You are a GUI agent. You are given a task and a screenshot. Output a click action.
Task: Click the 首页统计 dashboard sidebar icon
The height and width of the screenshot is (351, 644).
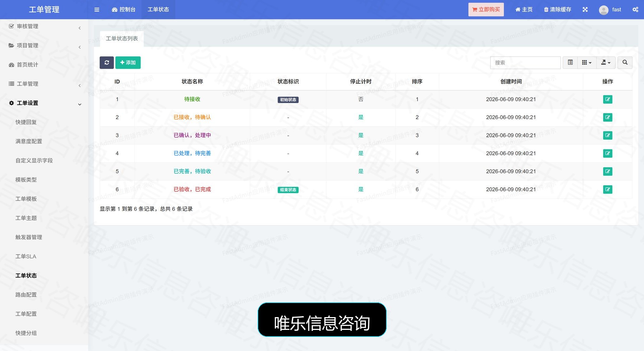click(x=11, y=64)
